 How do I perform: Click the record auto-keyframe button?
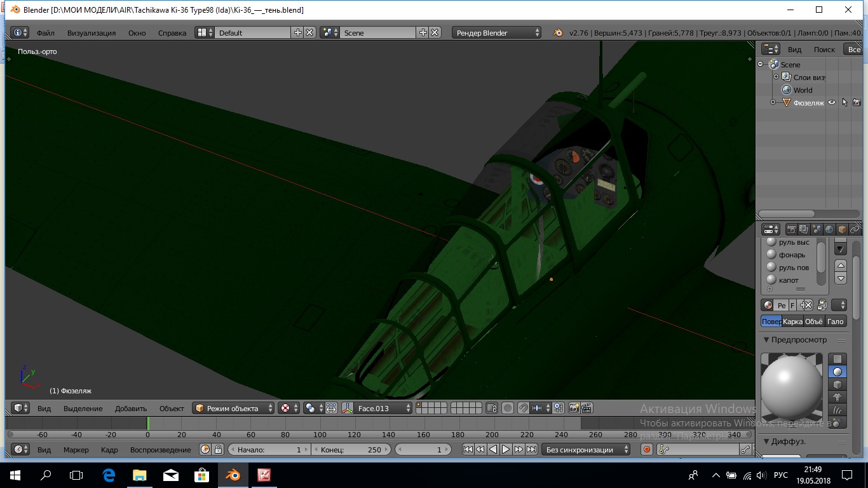(647, 449)
